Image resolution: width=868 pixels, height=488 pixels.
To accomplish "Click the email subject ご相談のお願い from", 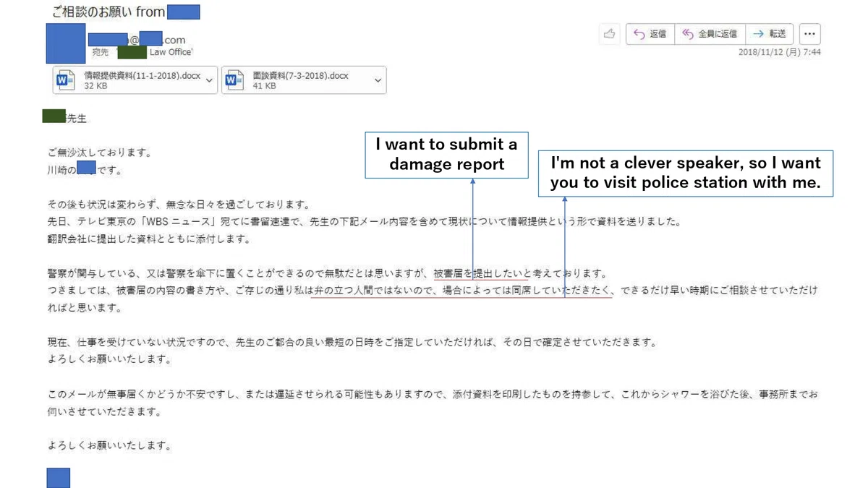I will click(109, 12).
